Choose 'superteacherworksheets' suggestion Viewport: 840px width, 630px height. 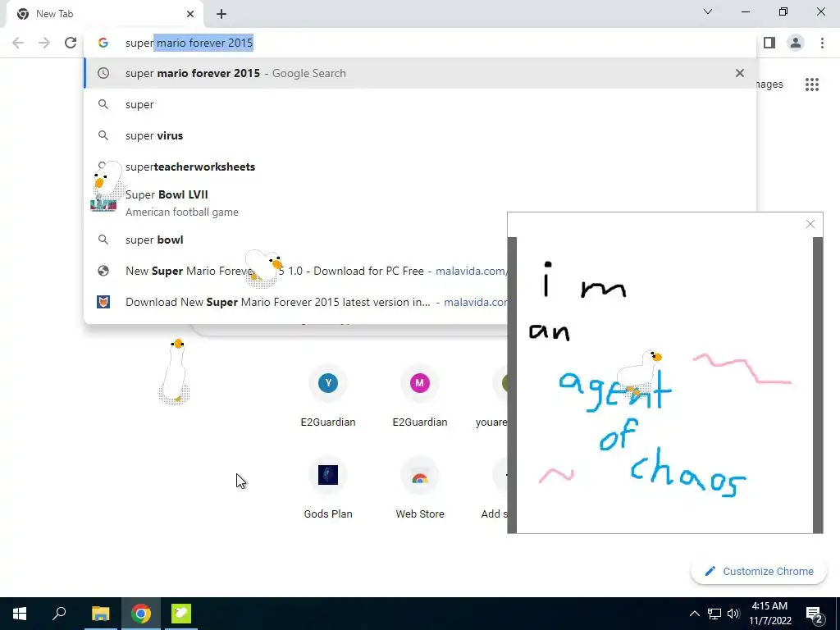tap(420, 167)
